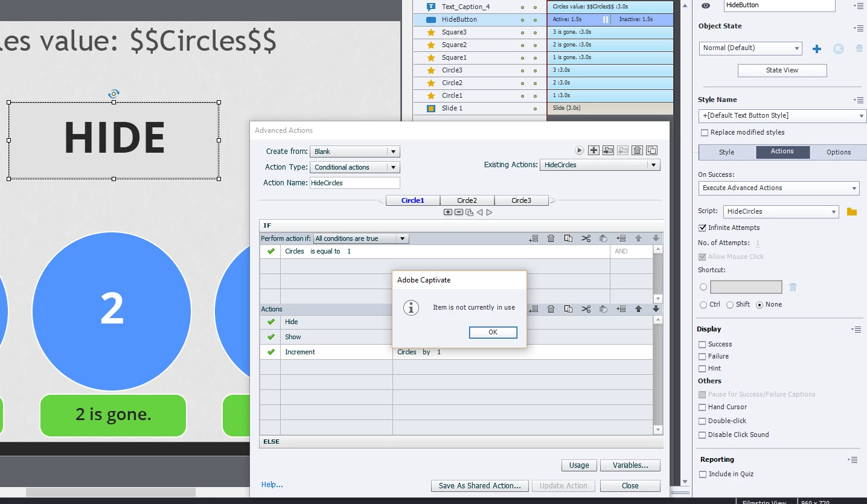Click the trash icon in the IF toolbar
The height and width of the screenshot is (504, 867).
[551, 238]
